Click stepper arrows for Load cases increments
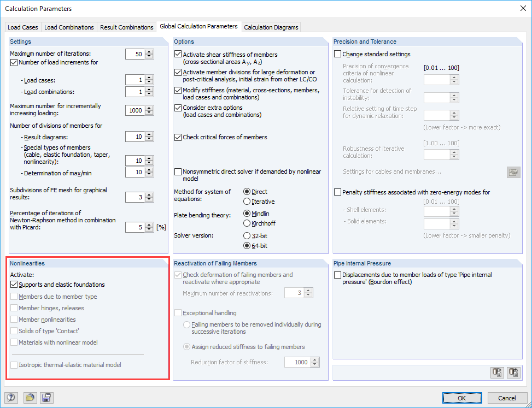This screenshot has width=532, height=408. coord(149,80)
